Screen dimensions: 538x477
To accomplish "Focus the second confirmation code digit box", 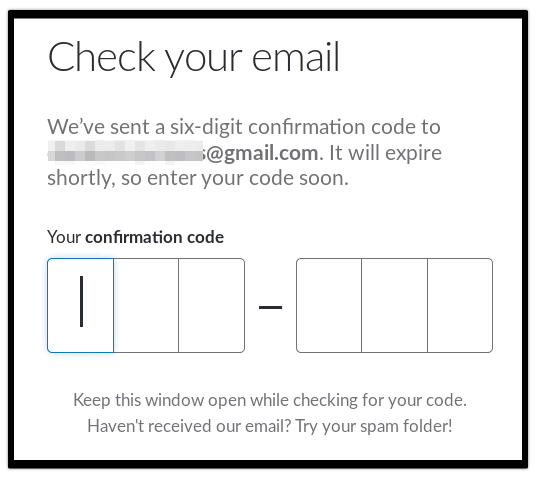I will tap(146, 305).
